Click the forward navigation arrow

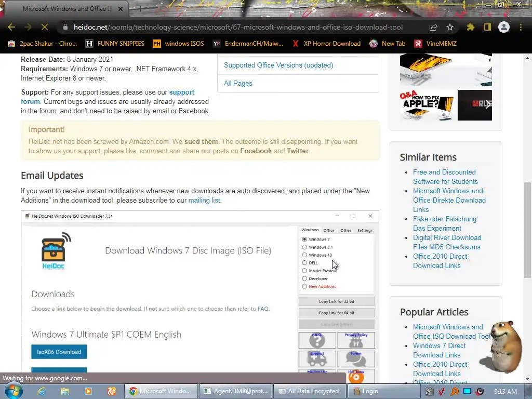click(28, 27)
